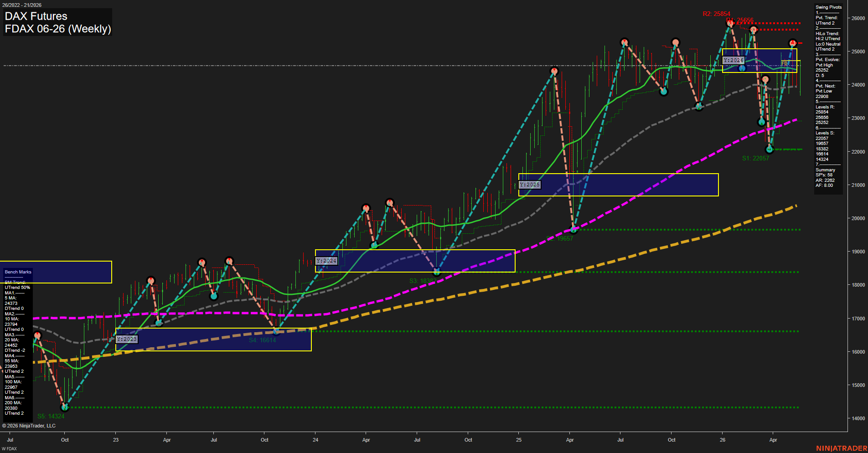Click 'Pvt. Evolve:' in Swing Pivots panel
This screenshot has width=868, height=453.
pos(827,60)
